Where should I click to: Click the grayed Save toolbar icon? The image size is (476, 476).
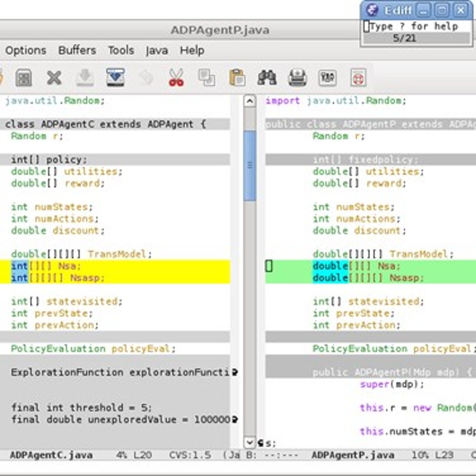[x=84, y=78]
